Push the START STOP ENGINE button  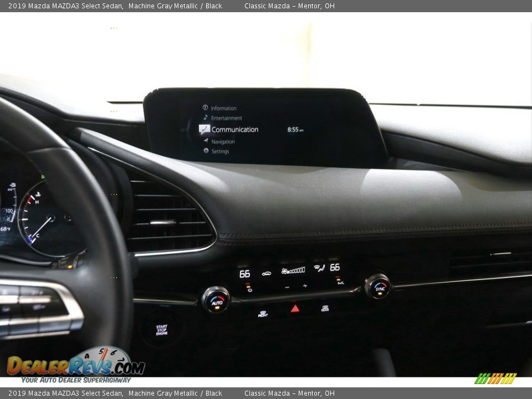(162, 330)
